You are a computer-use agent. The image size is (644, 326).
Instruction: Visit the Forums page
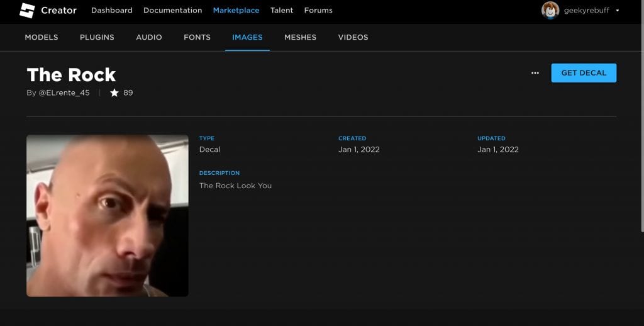318,10
